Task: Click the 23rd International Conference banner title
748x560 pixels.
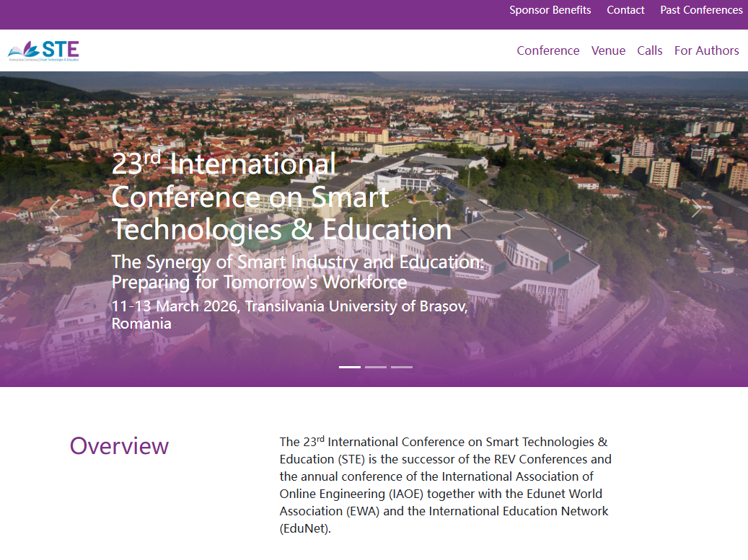Action: coord(281,197)
